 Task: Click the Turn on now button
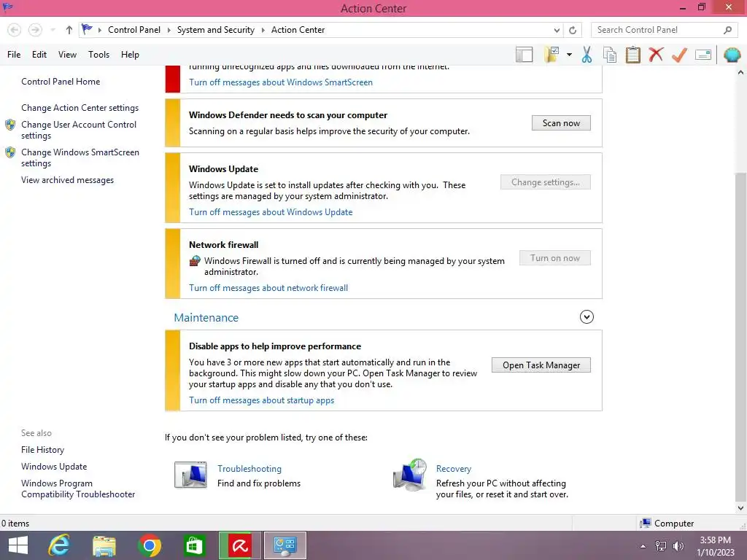coord(555,258)
